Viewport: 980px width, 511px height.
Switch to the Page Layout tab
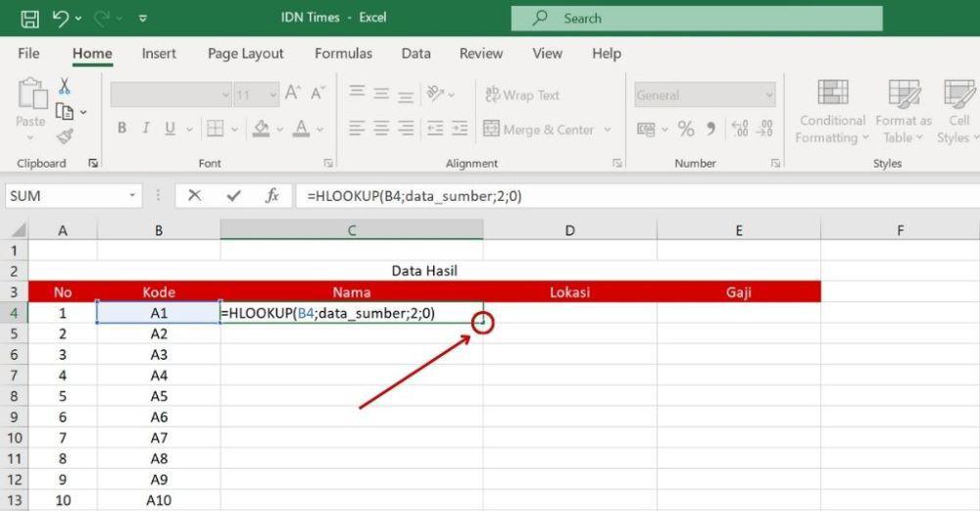pyautogui.click(x=246, y=54)
